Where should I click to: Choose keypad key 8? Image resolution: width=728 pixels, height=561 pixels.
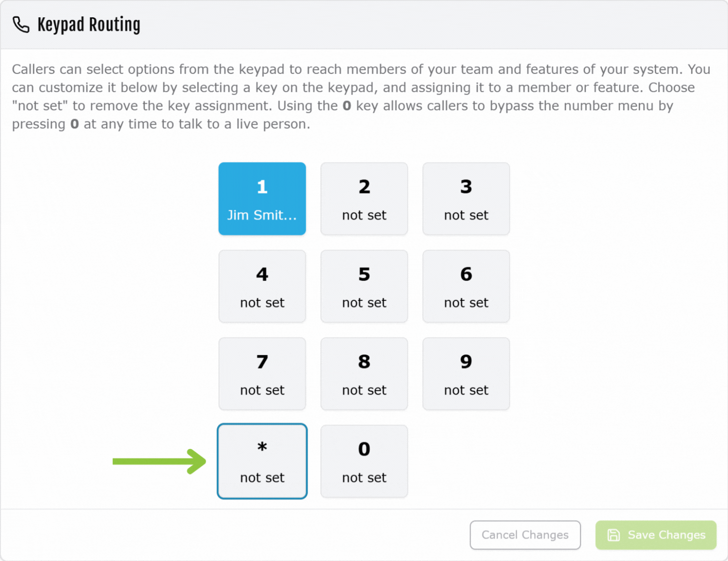[364, 374]
